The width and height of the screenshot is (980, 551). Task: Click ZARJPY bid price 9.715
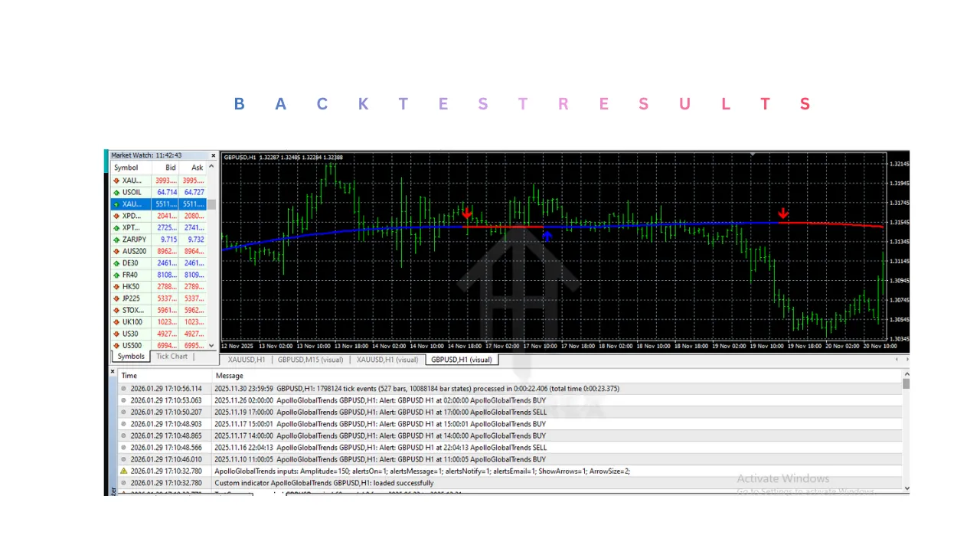click(168, 240)
